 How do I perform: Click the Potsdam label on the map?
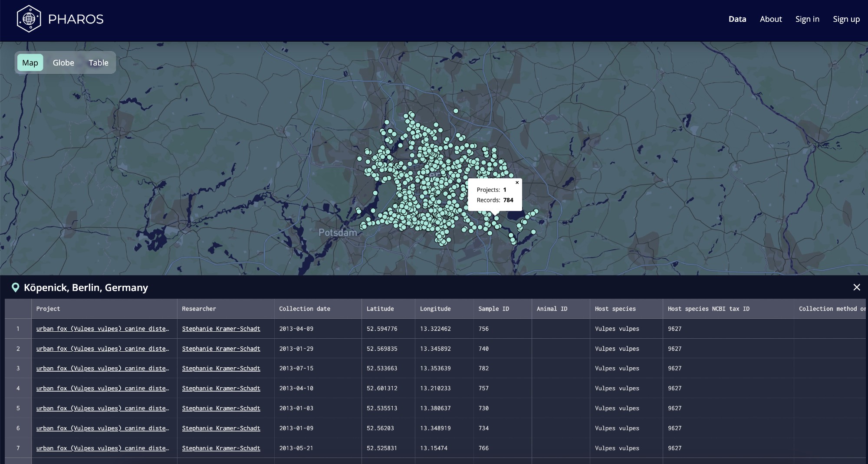[338, 232]
